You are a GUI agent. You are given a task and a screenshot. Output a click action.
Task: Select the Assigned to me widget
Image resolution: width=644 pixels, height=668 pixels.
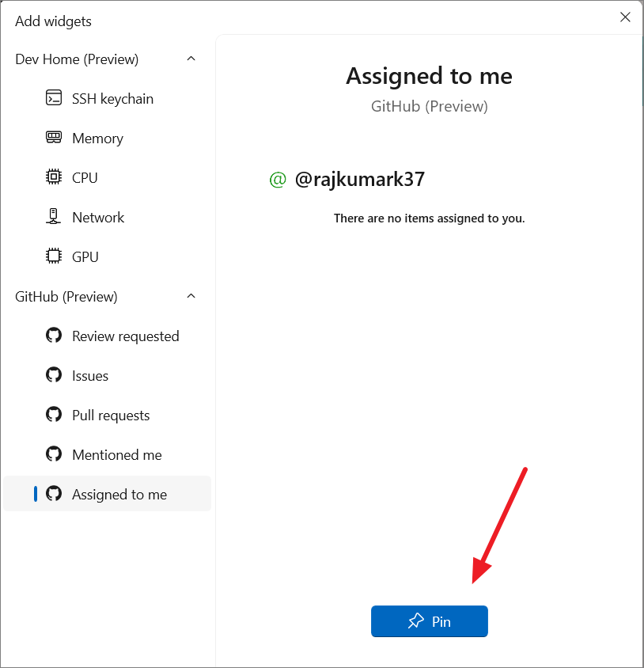click(108, 494)
